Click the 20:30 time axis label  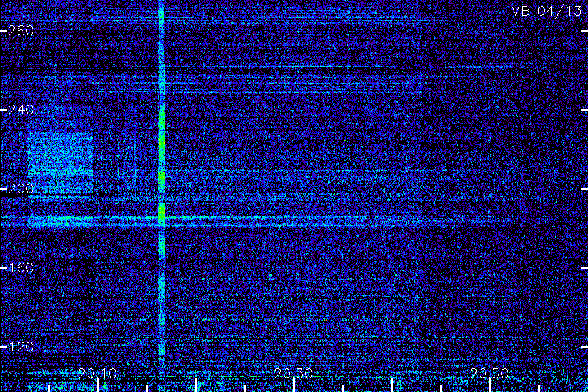click(x=293, y=374)
